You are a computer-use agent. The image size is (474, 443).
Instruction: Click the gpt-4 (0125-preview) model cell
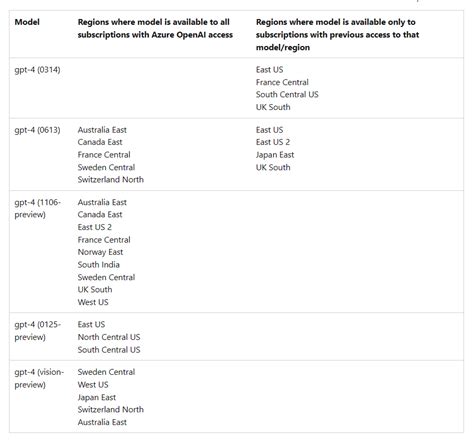(x=37, y=331)
